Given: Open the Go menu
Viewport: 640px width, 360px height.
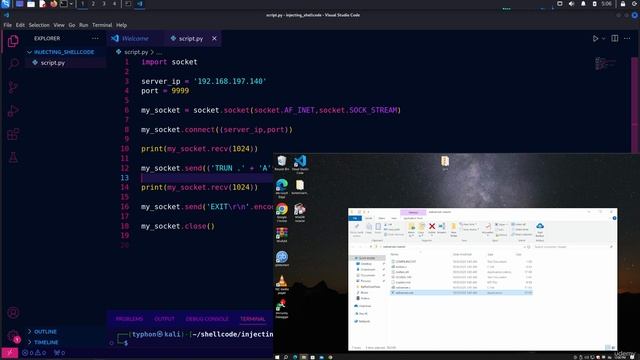Looking at the screenshot, I should [x=72, y=25].
